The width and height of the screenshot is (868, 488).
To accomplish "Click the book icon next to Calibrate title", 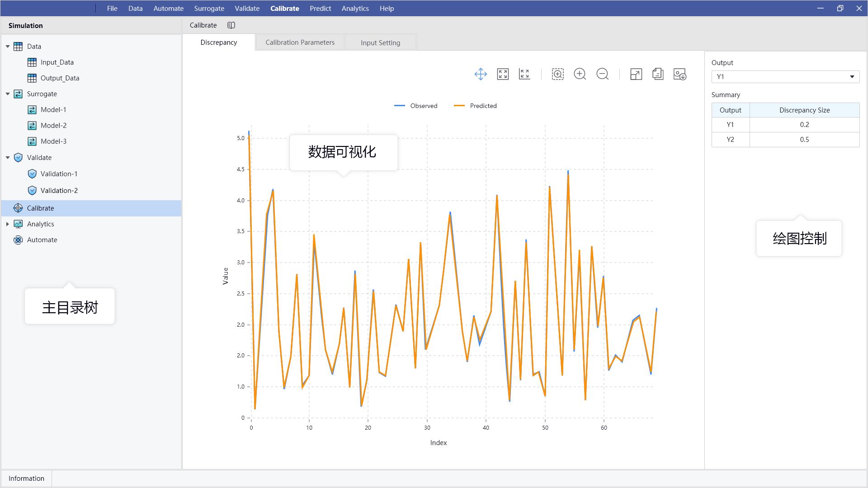I will point(231,25).
